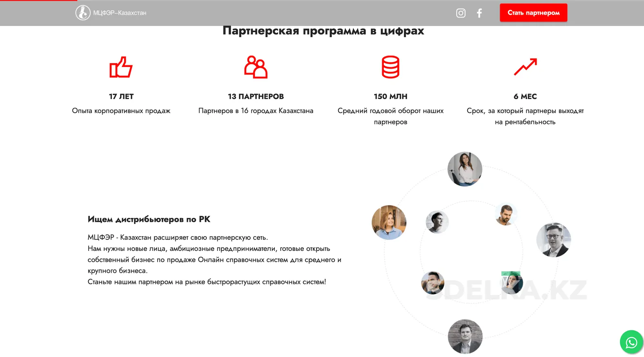
Task: Click small avatar of woman with green background
Action: pyautogui.click(x=512, y=283)
